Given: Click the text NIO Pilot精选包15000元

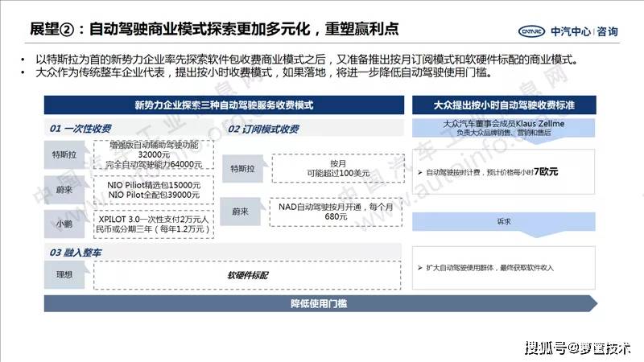Looking at the screenshot, I should tap(154, 185).
